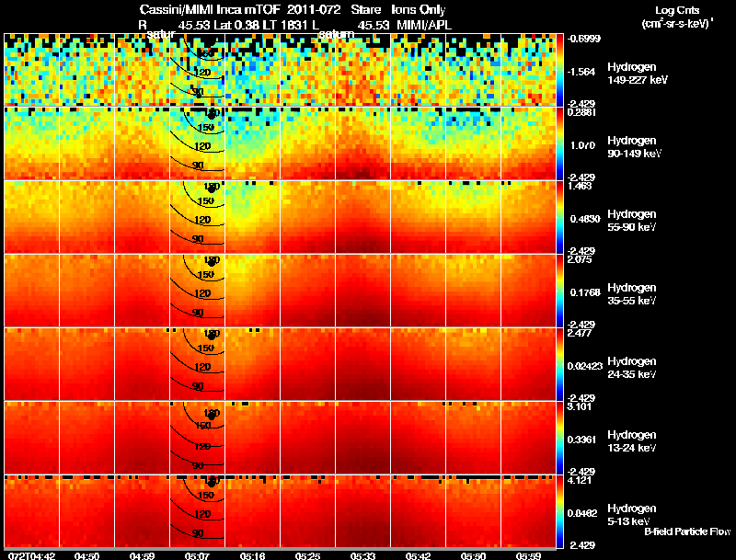Click the Hydrogen 149-227 keV row label
Screen dimensions: 736x560
637,74
